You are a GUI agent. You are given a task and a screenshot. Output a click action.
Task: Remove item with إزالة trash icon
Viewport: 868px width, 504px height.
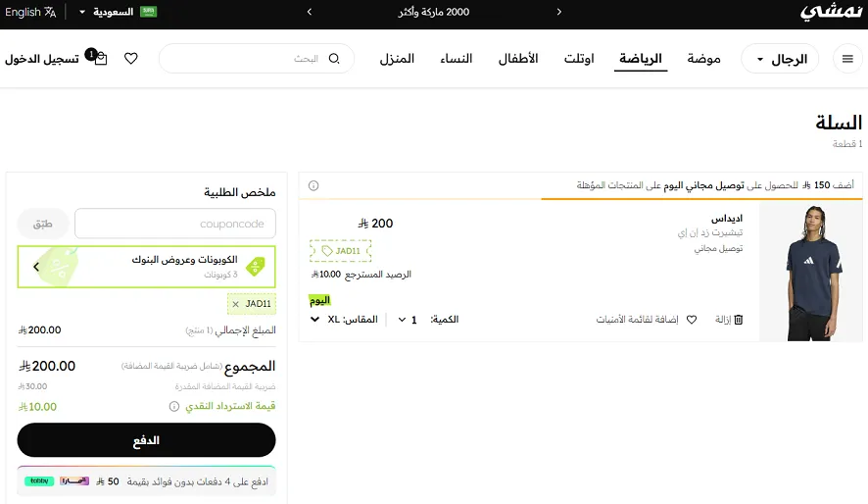[x=729, y=320]
